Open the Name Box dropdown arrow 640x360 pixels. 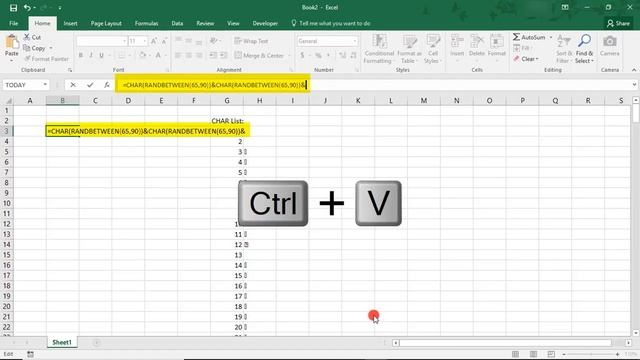click(x=45, y=85)
